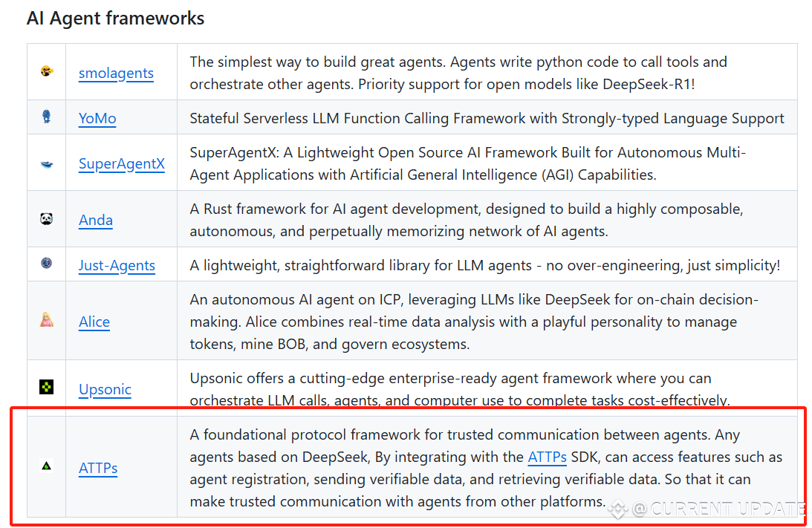Open the YoMo project link

tap(97, 118)
